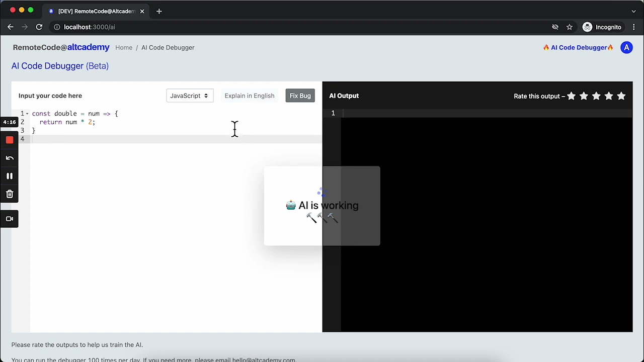The height and width of the screenshot is (362, 644).
Task: Reload the page with refresh icon
Action: tap(39, 27)
